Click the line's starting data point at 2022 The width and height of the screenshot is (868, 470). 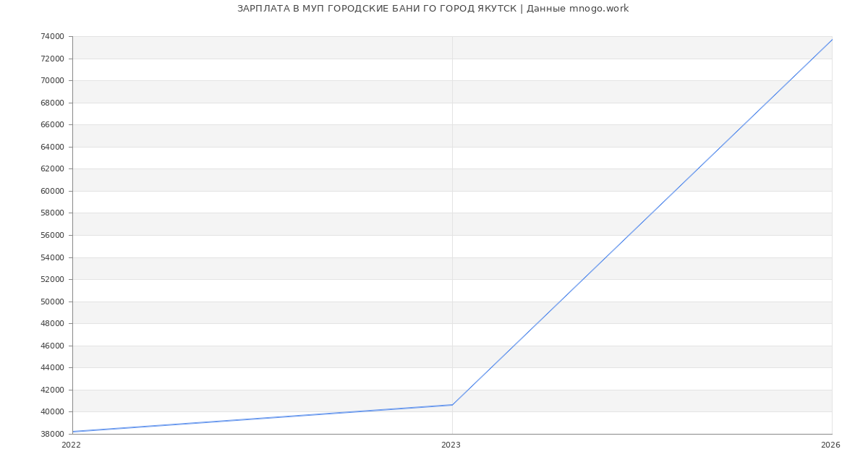pos(72,432)
